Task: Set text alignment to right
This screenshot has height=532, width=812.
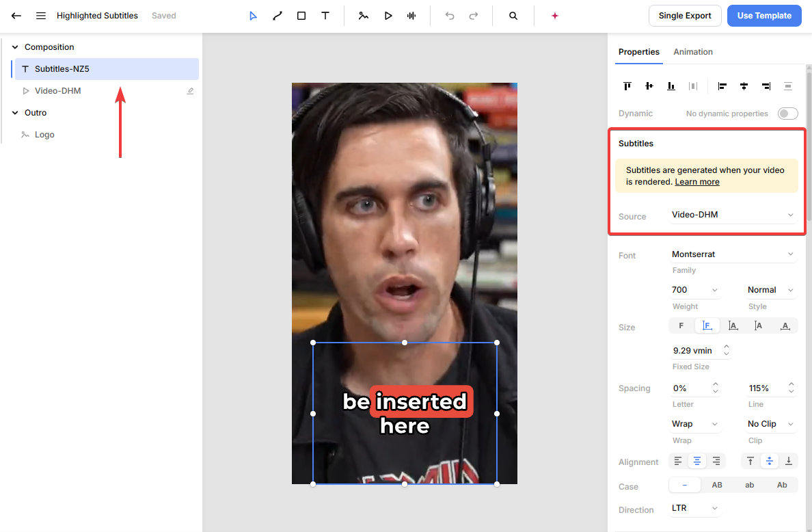Action: click(716, 460)
